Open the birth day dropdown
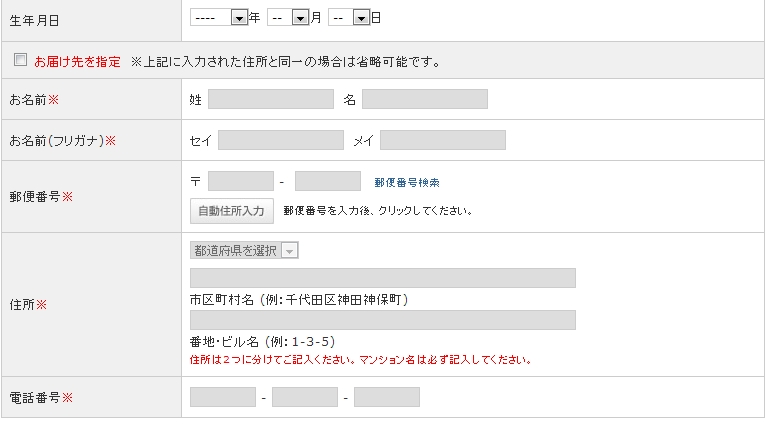Screen dimensions: 773x437 tap(349, 17)
